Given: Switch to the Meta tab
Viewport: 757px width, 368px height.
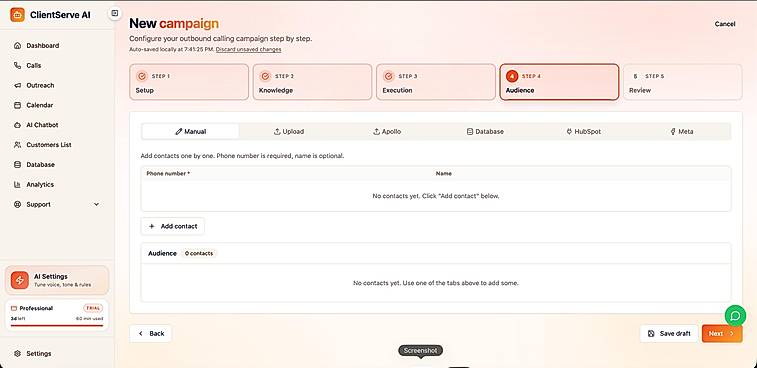Looking at the screenshot, I should click(682, 131).
